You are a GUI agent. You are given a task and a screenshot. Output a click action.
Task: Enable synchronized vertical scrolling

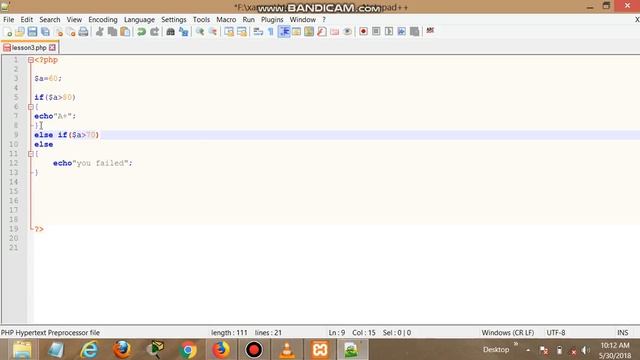click(x=229, y=32)
